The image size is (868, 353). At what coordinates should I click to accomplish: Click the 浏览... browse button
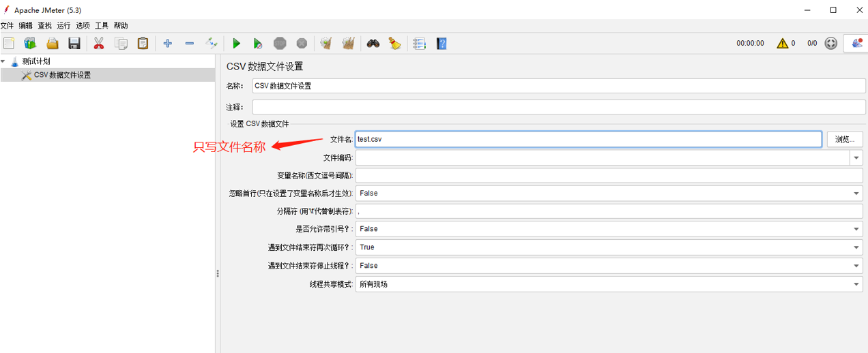coord(845,139)
